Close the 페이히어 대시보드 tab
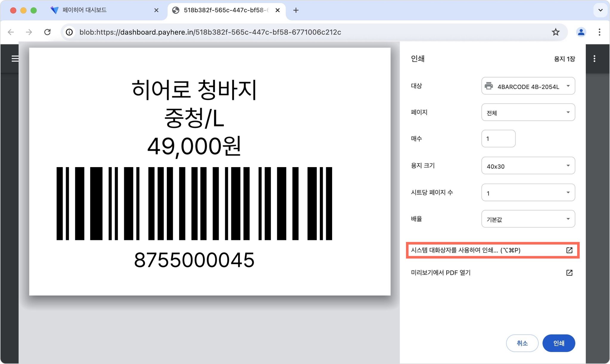 pyautogui.click(x=156, y=10)
